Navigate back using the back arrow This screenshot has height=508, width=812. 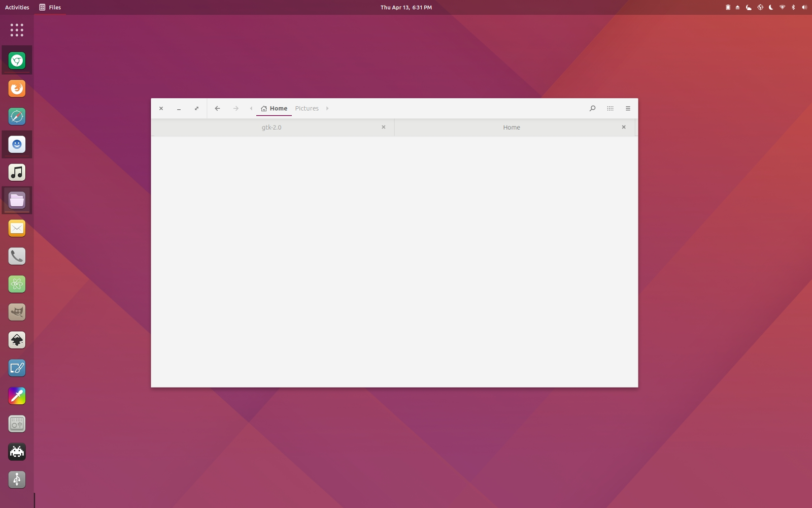218,108
